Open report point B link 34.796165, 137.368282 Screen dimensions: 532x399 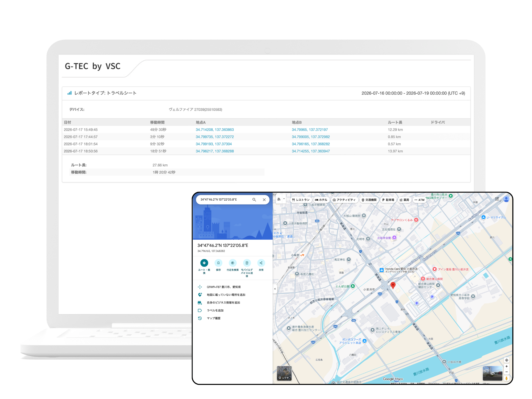311,144
